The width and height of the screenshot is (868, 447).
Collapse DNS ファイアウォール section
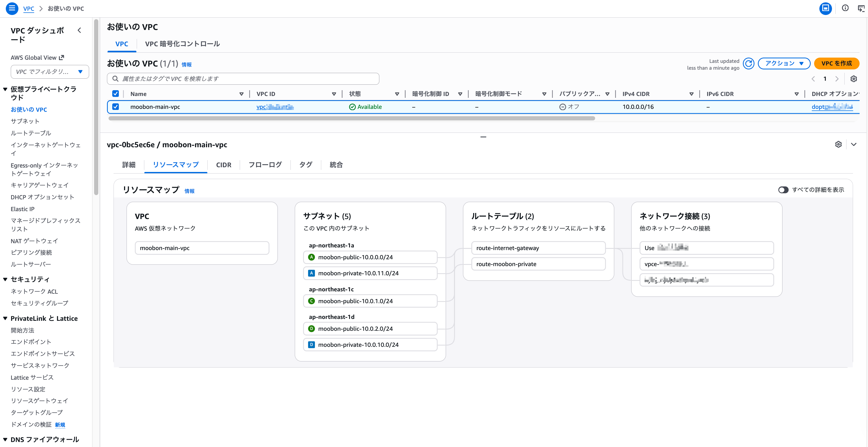point(6,440)
